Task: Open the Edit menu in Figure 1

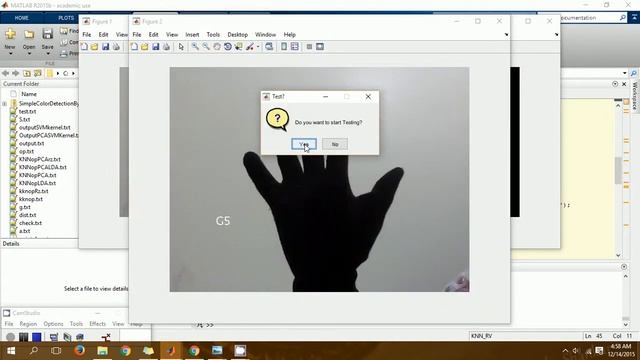Action: coord(103,35)
